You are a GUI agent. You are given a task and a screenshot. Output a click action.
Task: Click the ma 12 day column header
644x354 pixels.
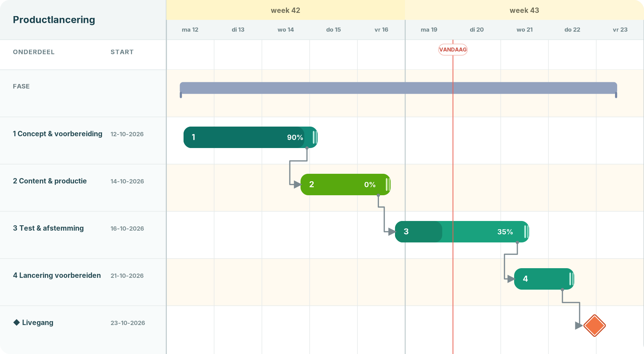pos(190,30)
